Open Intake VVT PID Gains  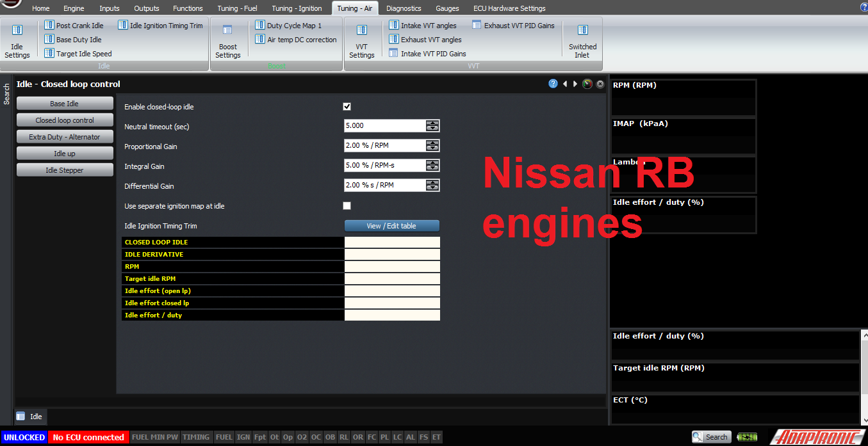[x=427, y=54]
